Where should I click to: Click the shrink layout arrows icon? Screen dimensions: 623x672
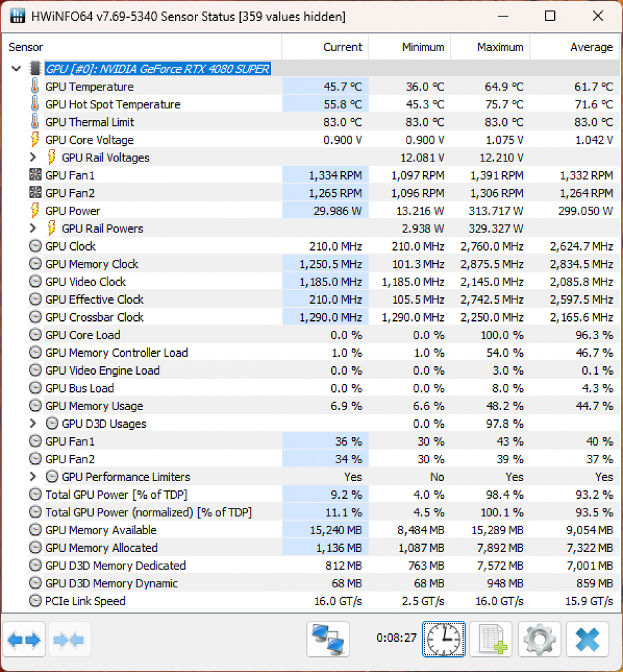(70, 639)
